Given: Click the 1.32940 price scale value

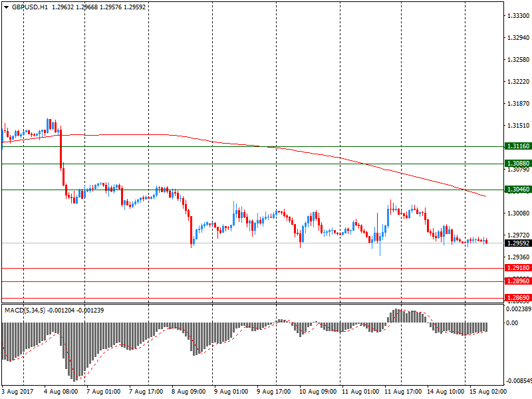Looking at the screenshot, I should tap(519, 38).
